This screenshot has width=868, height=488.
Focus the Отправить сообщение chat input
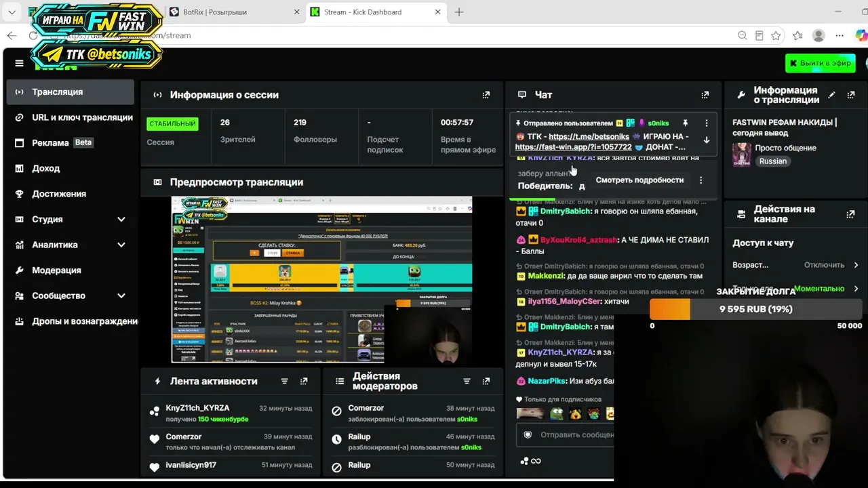tap(564, 435)
